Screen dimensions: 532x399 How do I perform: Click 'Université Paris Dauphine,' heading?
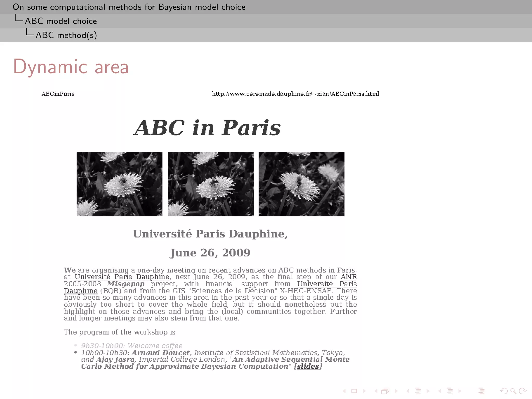coord(210,234)
